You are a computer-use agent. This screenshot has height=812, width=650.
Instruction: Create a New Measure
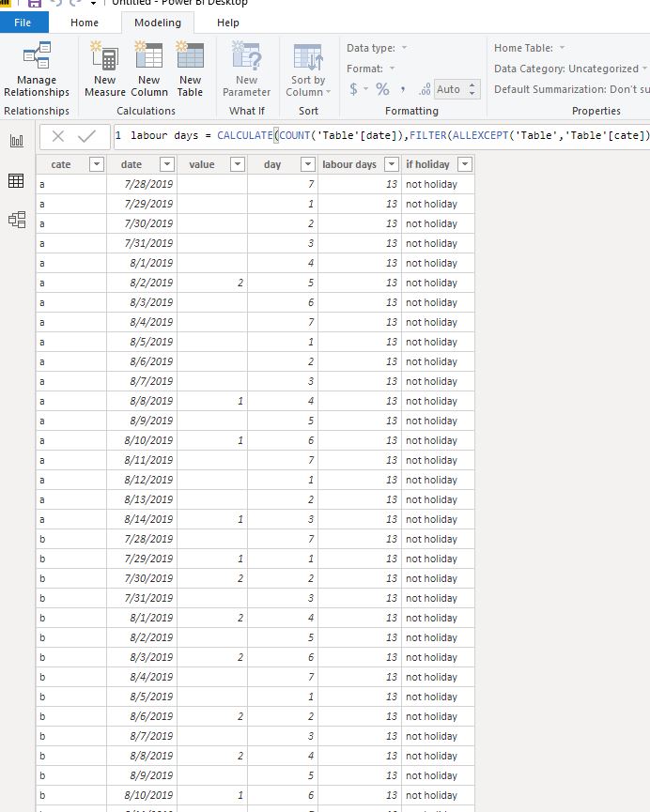104,69
